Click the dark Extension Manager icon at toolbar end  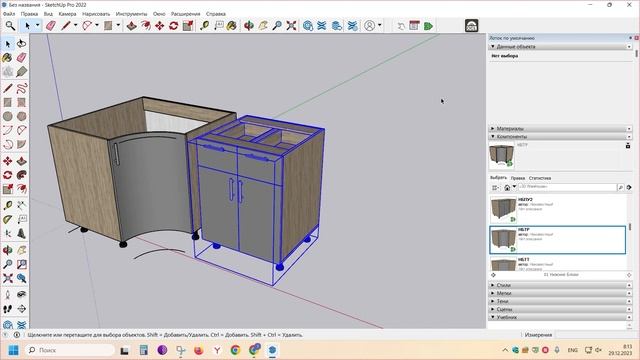(471, 26)
